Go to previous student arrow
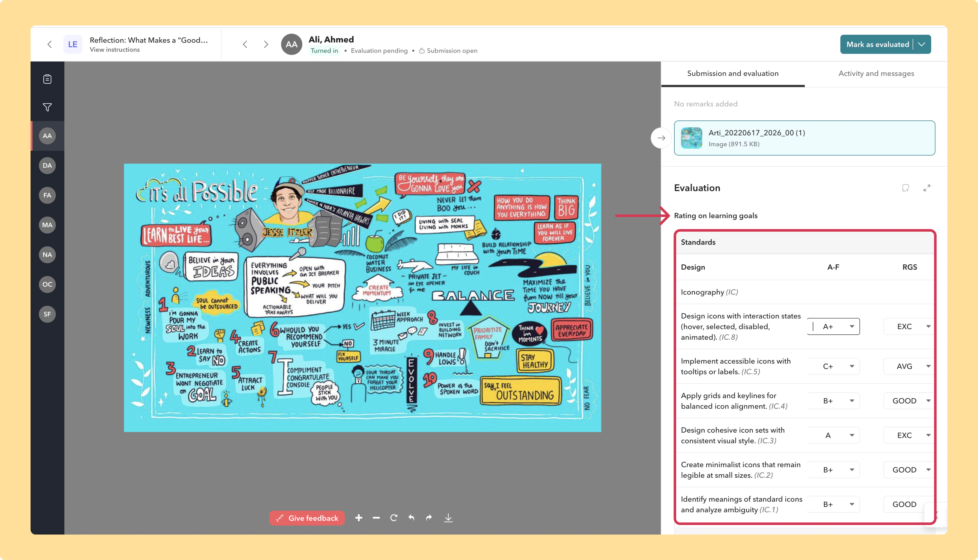Image resolution: width=978 pixels, height=560 pixels. (x=245, y=44)
